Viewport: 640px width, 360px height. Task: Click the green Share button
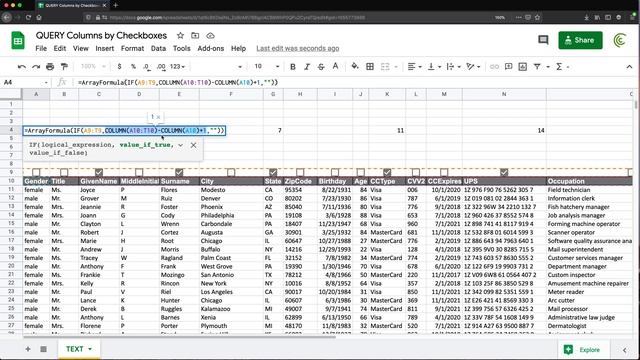pos(580,40)
